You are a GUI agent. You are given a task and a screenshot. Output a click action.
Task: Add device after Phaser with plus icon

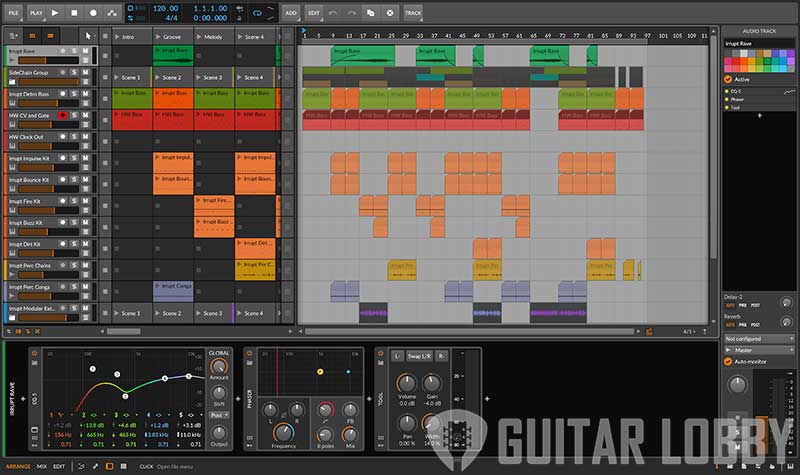pyautogui.click(x=370, y=398)
